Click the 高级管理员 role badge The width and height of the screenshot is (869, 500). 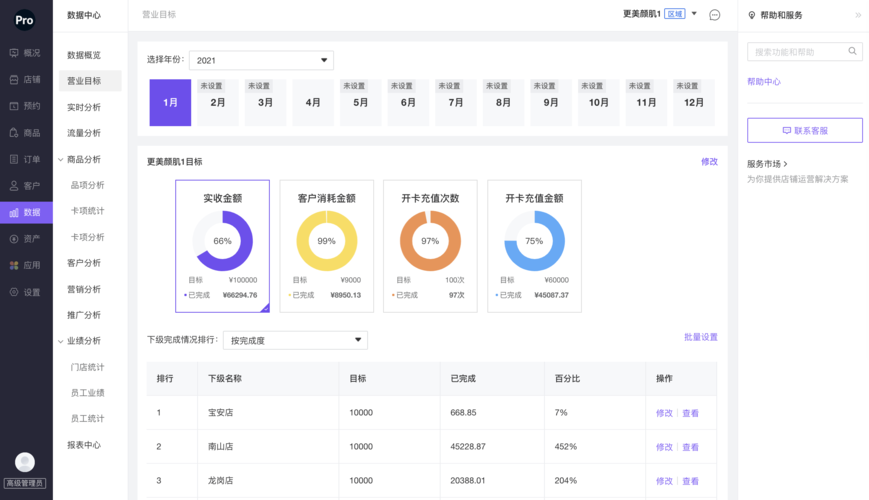tap(24, 483)
